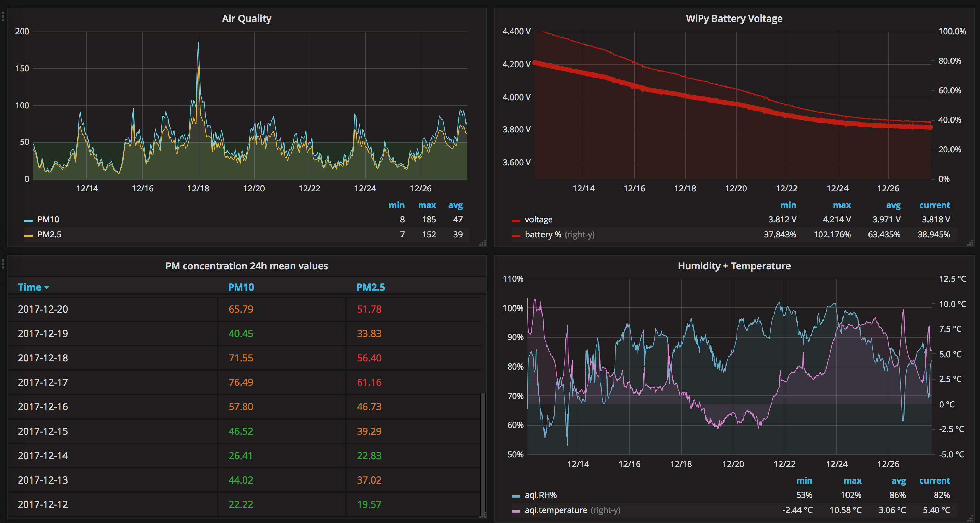Open the Air Quality panel title menu

[x=246, y=18]
